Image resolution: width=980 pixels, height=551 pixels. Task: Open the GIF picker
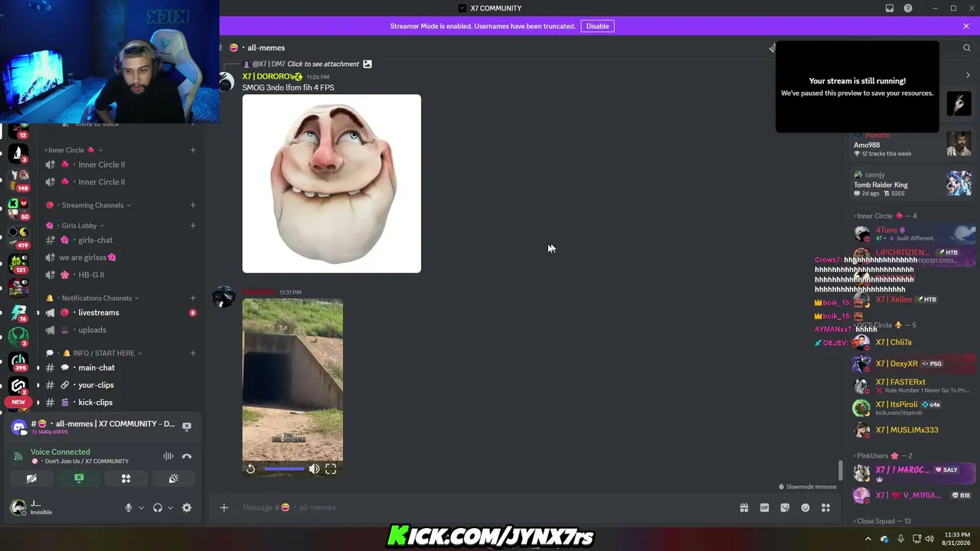pos(764,507)
